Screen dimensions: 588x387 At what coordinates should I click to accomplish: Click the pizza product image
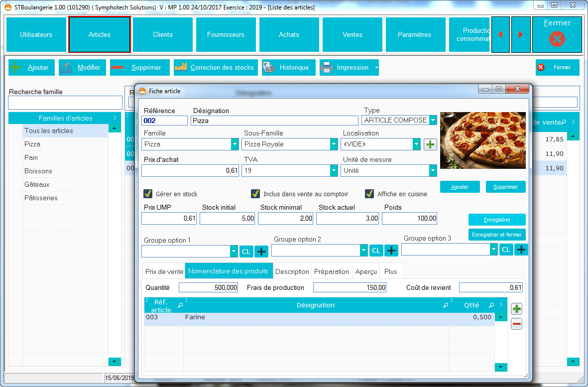point(482,140)
